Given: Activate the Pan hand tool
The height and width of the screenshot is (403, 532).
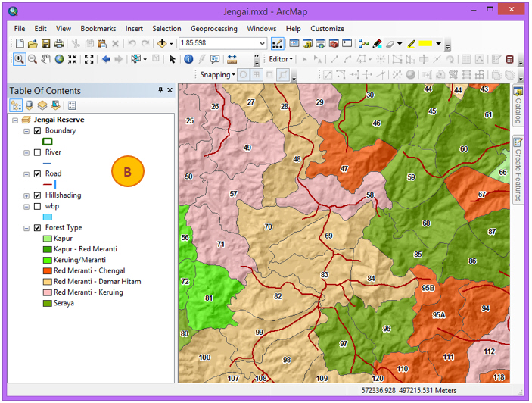Looking at the screenshot, I should coord(46,59).
